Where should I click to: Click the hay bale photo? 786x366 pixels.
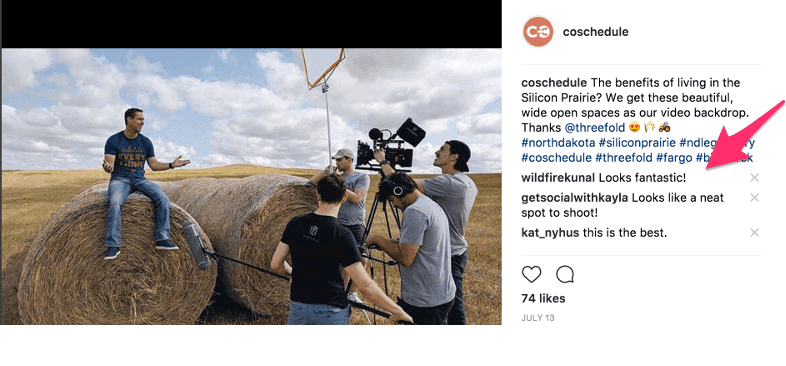252,187
